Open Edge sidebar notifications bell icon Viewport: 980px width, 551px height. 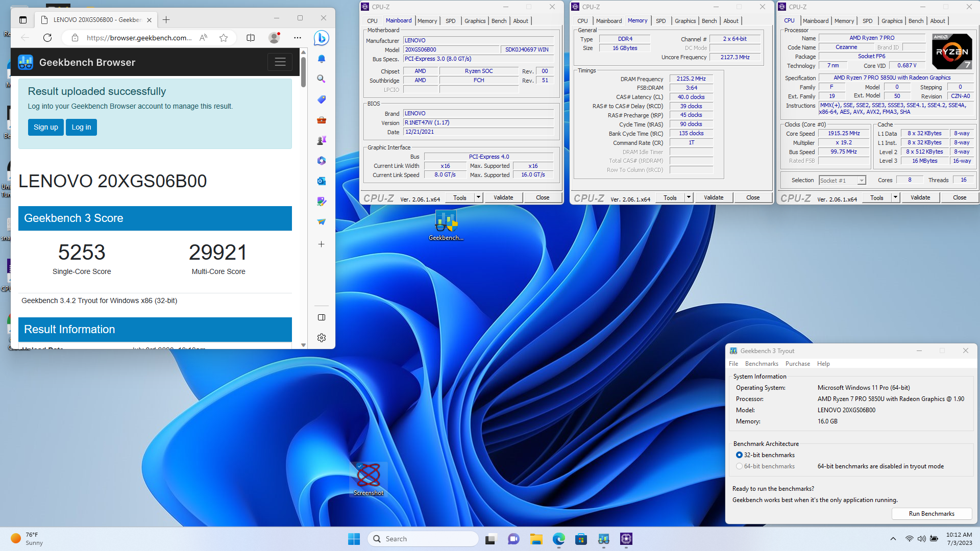tap(322, 59)
